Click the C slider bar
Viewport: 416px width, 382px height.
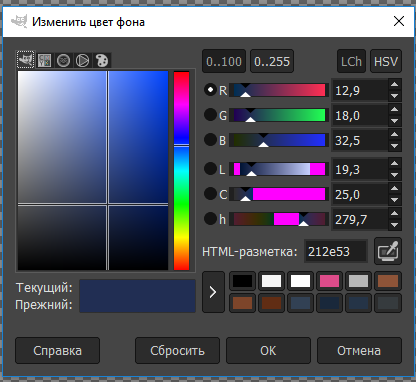coord(279,194)
